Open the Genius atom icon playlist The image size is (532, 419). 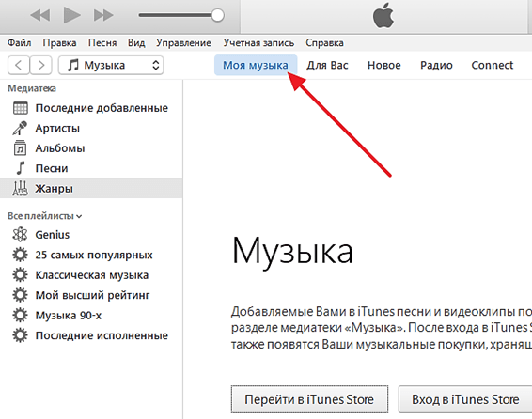coord(20,235)
